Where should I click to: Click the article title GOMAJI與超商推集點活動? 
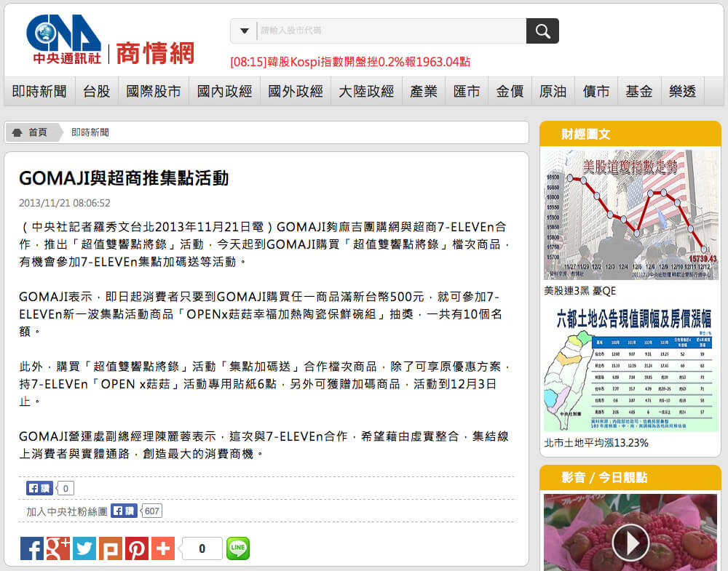[124, 178]
